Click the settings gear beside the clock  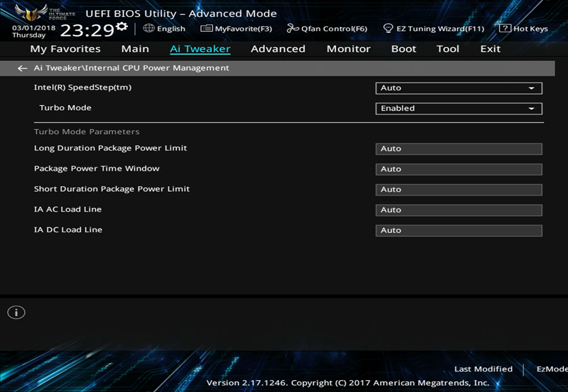point(122,26)
